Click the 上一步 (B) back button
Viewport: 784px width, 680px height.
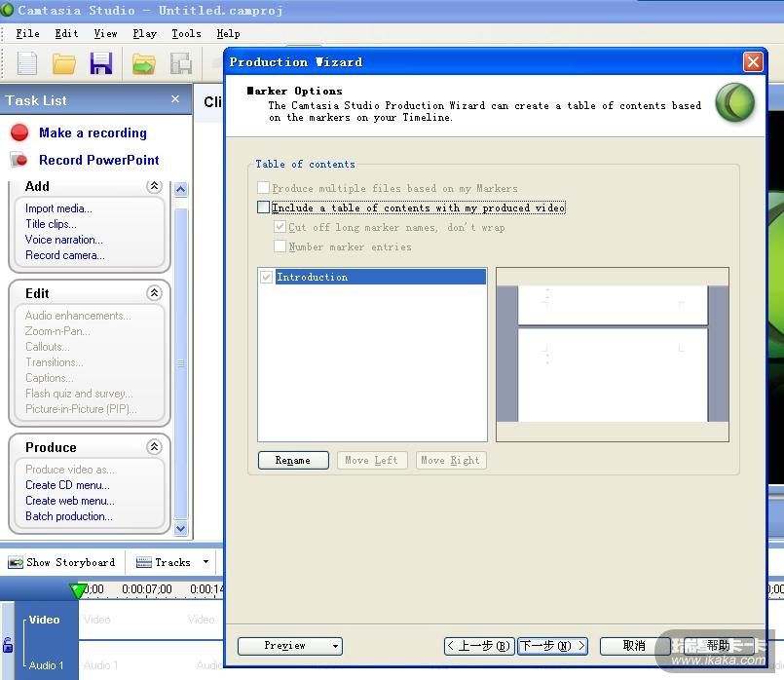(x=479, y=646)
